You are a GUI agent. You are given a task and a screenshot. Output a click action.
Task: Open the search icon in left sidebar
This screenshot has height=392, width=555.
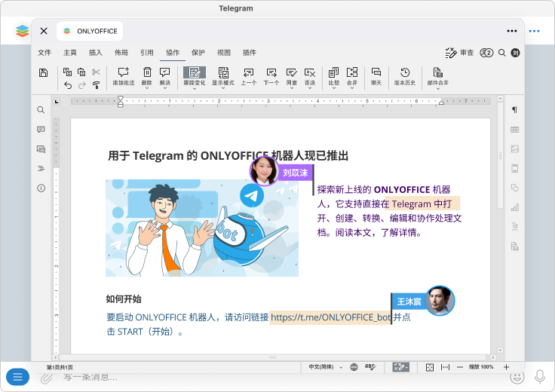point(41,109)
